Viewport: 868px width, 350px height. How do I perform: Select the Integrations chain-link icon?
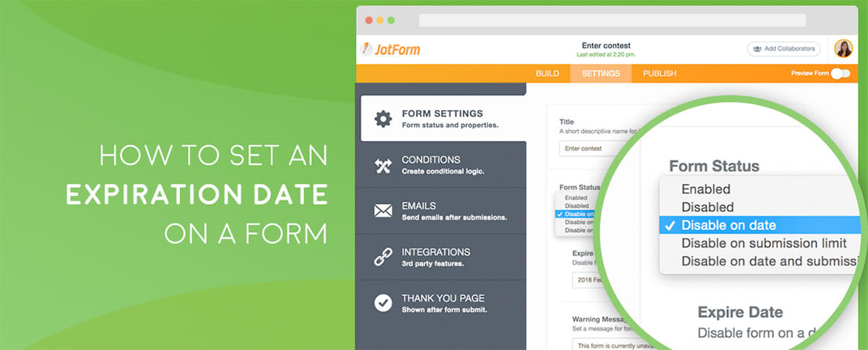383,257
